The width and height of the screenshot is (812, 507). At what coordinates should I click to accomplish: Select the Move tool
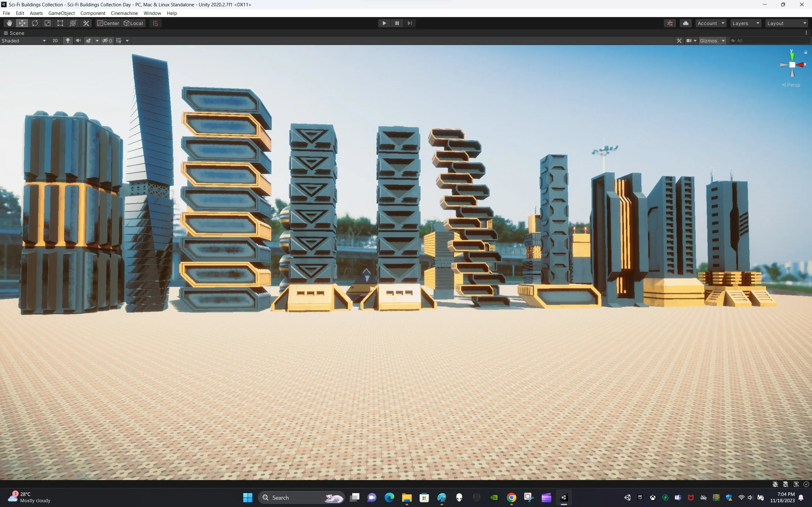22,23
